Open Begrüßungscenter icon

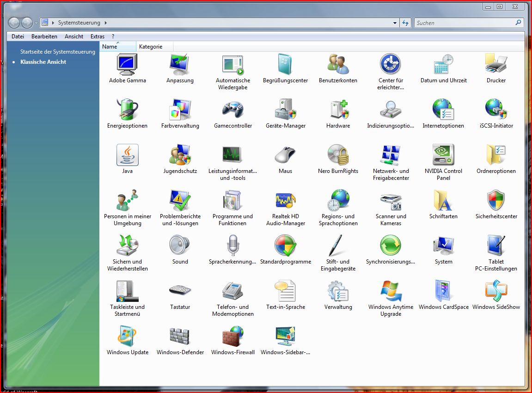coord(285,64)
